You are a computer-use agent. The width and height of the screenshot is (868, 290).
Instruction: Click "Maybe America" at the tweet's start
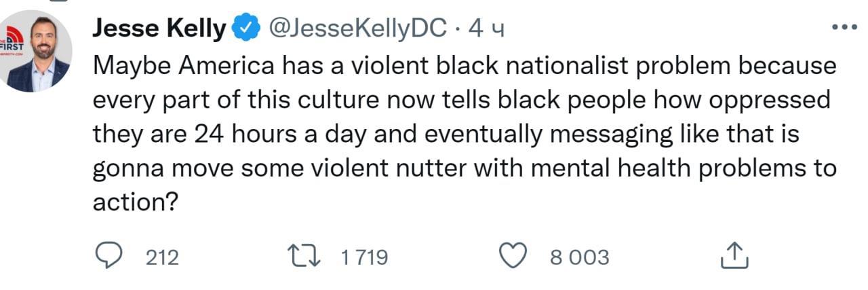(x=184, y=65)
